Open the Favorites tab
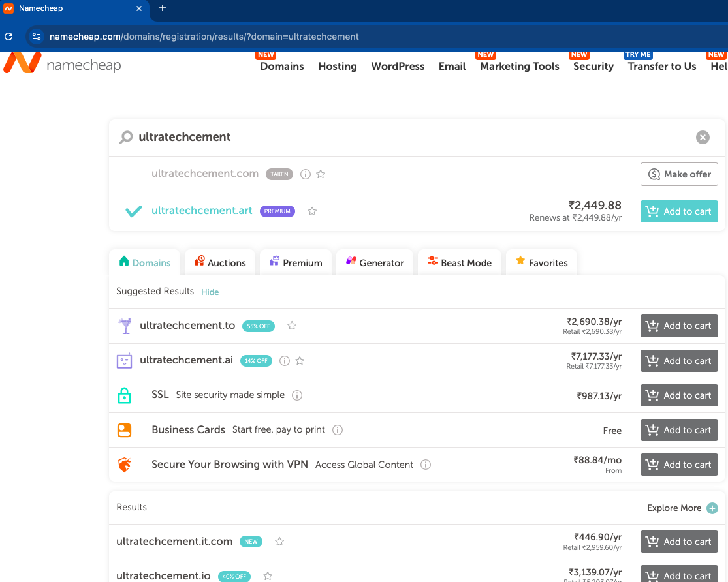This screenshot has height=582, width=728. tap(541, 262)
